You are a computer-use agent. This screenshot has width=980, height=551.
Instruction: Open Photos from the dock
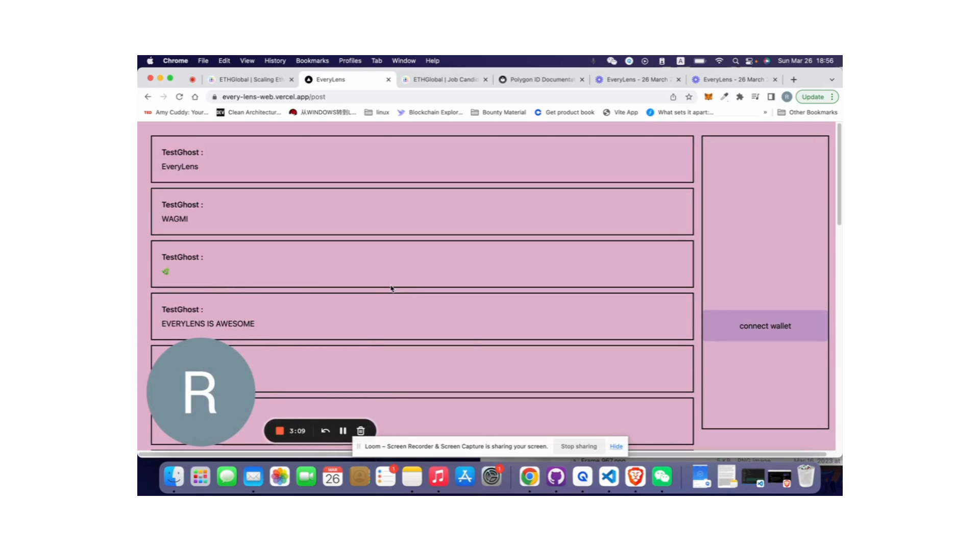pyautogui.click(x=280, y=477)
